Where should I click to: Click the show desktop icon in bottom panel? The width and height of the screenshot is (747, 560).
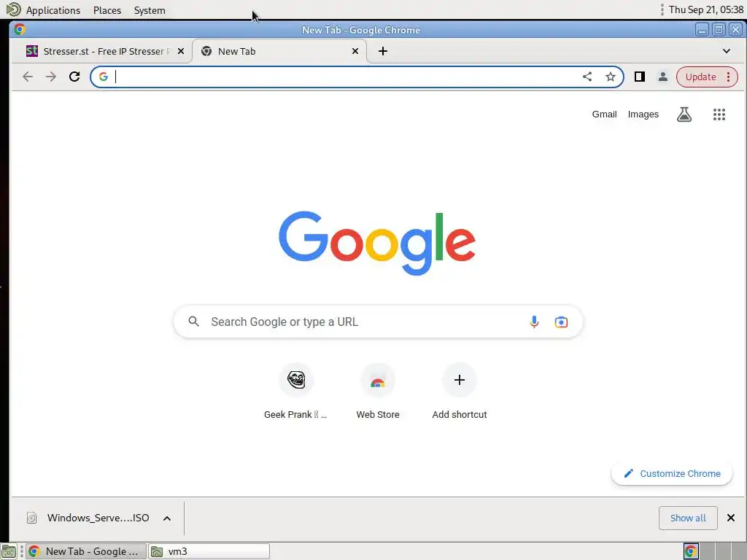9,551
